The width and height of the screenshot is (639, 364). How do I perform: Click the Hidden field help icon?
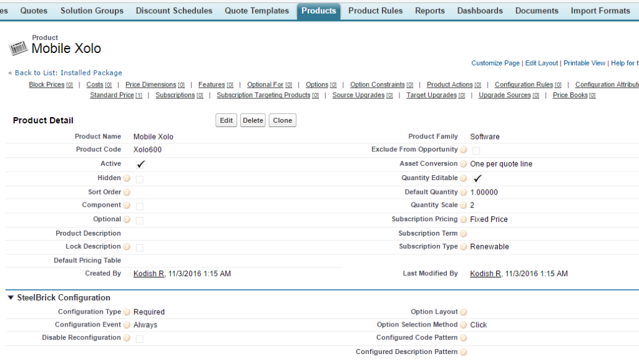[127, 178]
